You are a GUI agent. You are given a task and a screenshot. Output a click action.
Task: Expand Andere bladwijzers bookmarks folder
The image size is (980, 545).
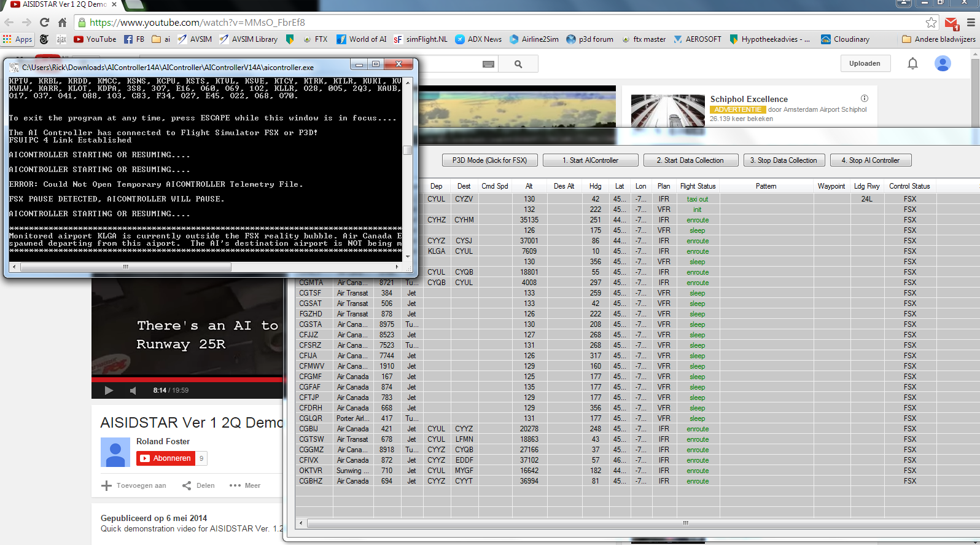tap(939, 39)
